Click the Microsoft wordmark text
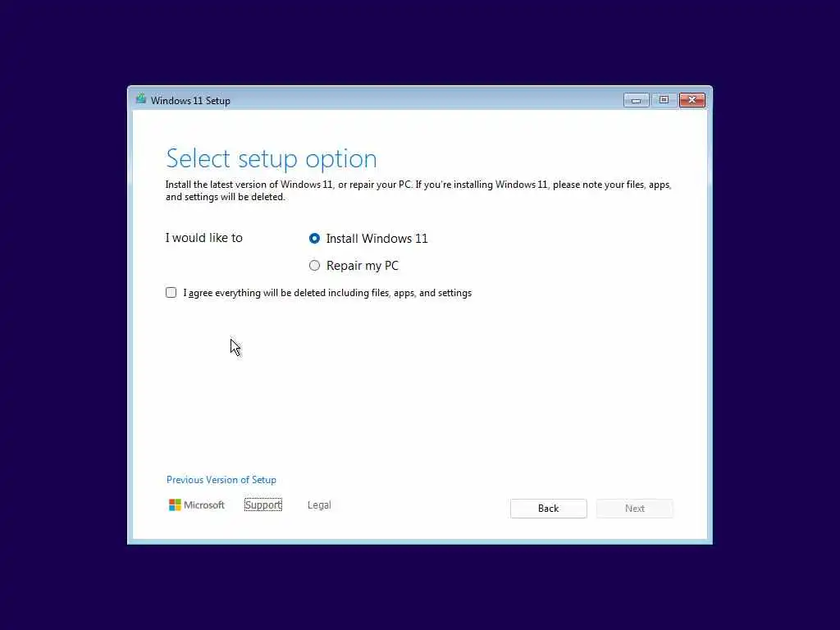This screenshot has width=840, height=630. 204,504
